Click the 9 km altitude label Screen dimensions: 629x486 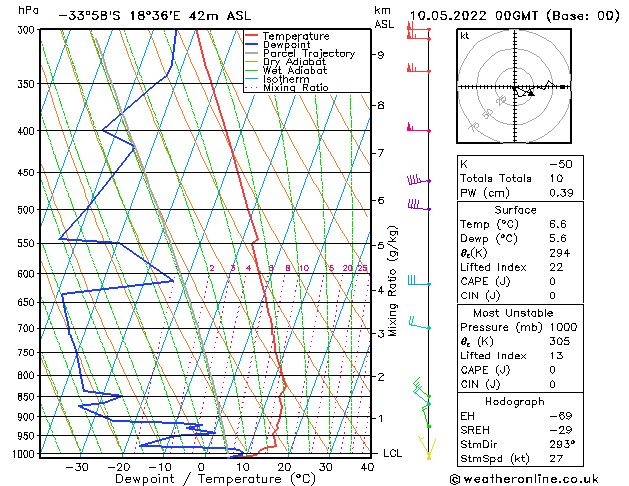click(x=381, y=55)
